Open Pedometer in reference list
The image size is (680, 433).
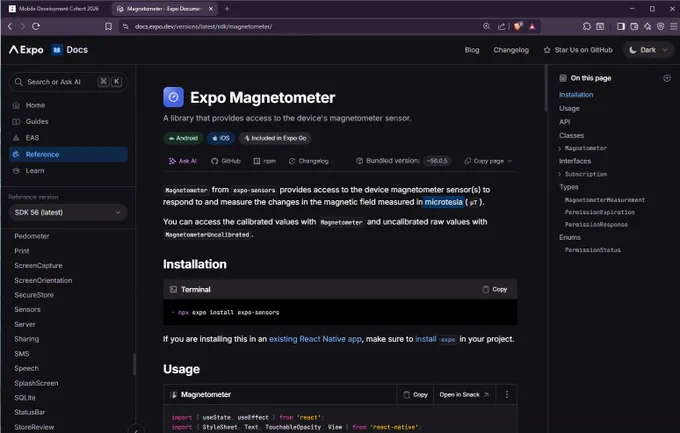coord(32,236)
